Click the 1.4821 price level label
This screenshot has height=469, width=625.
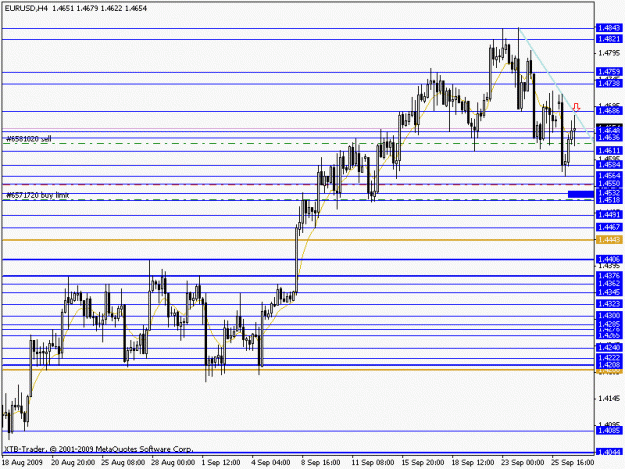(x=609, y=39)
